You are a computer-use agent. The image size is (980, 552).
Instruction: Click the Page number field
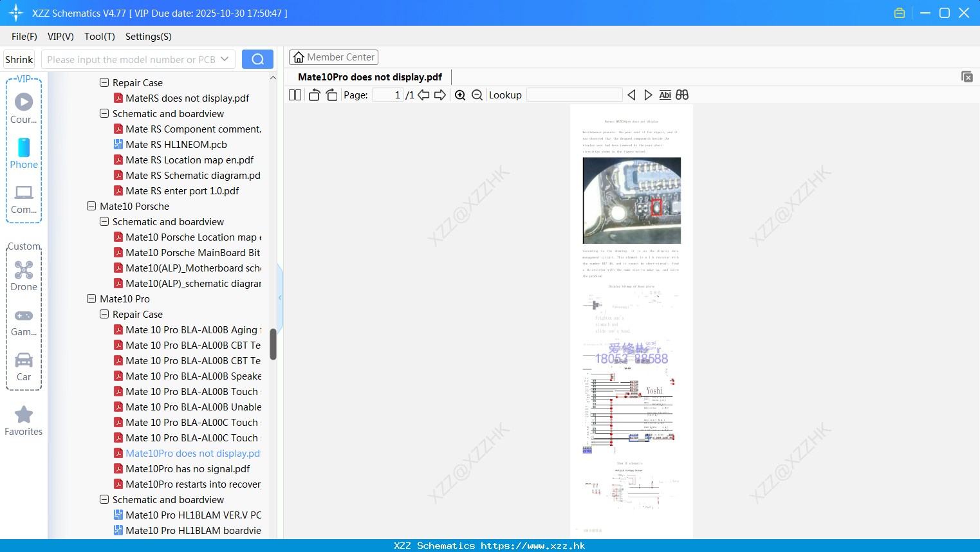click(x=388, y=95)
